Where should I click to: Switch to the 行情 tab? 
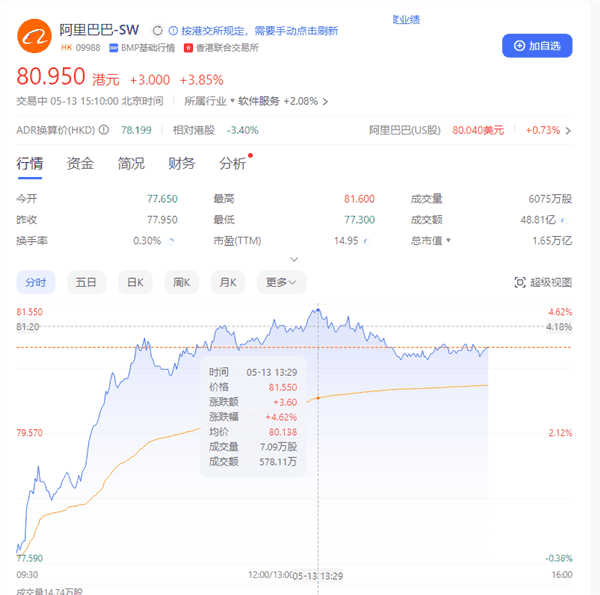tap(29, 164)
